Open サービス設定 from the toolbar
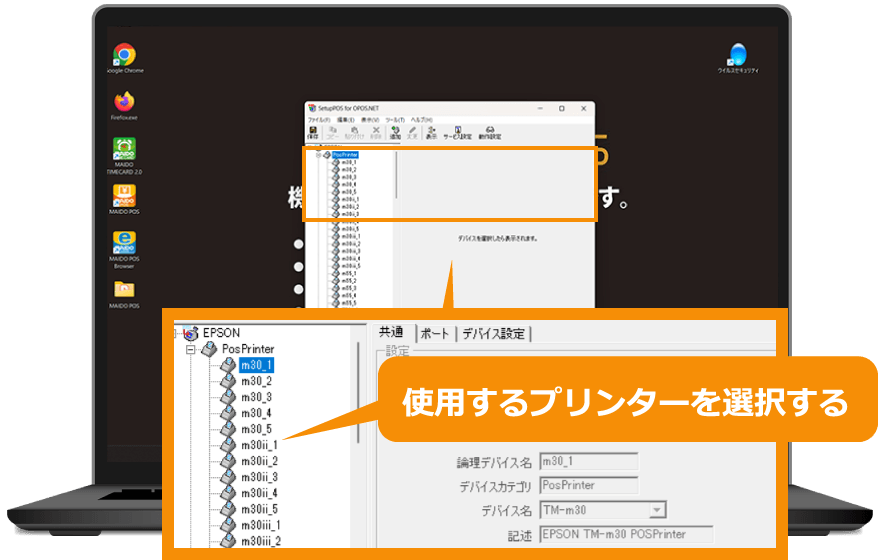The image size is (880, 560). coord(457,133)
